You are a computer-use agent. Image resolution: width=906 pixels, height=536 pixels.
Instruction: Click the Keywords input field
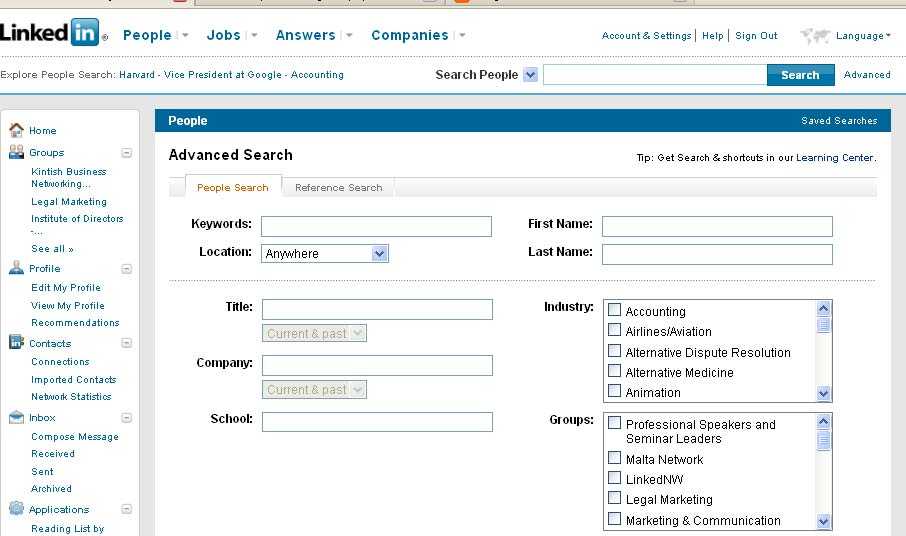tap(376, 226)
